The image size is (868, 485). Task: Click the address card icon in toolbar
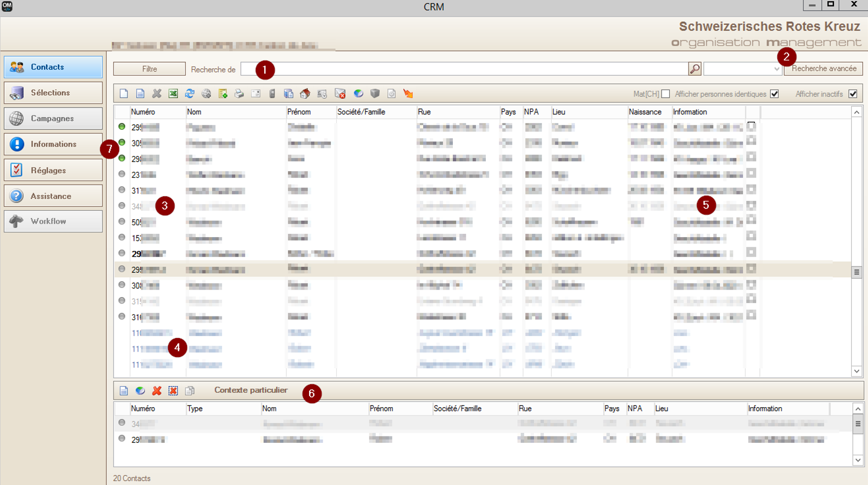point(256,94)
